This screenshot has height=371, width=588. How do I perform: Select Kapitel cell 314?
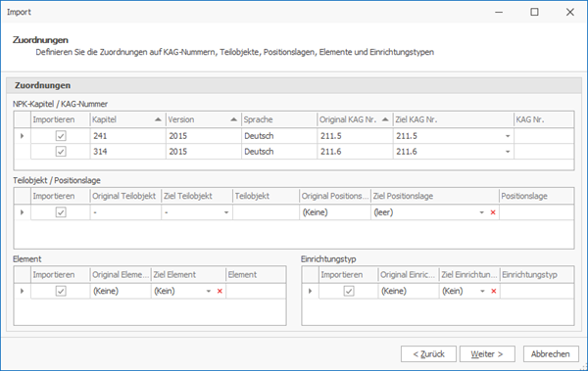point(127,152)
